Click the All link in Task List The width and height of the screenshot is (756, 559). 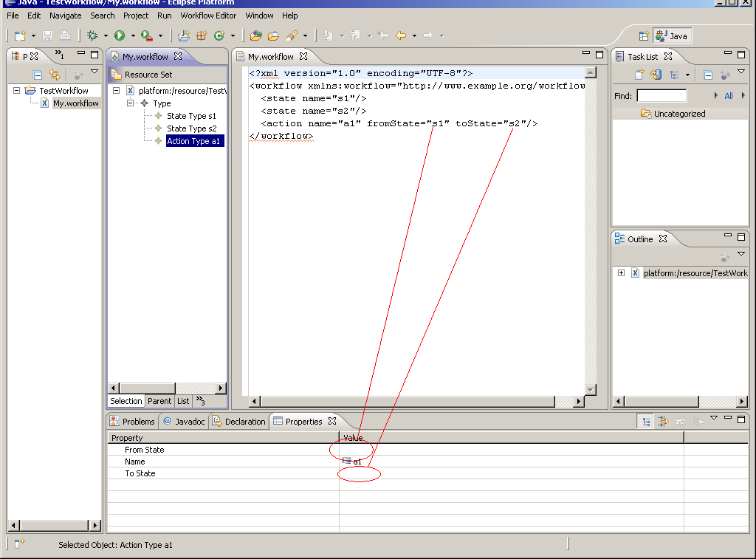729,96
